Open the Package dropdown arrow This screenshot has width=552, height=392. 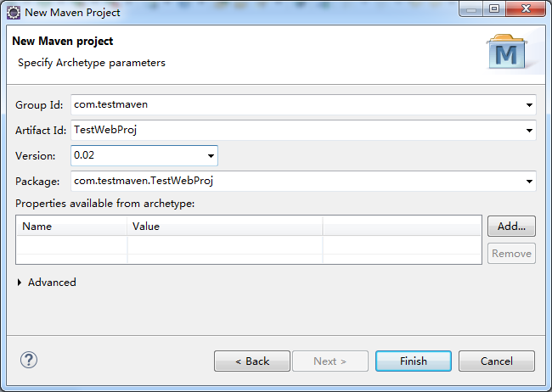(529, 182)
